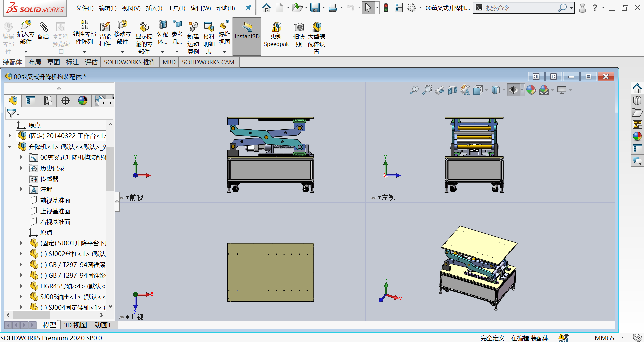Click the Edit Appearance color ball icon
The height and width of the screenshot is (342, 644).
[x=531, y=90]
